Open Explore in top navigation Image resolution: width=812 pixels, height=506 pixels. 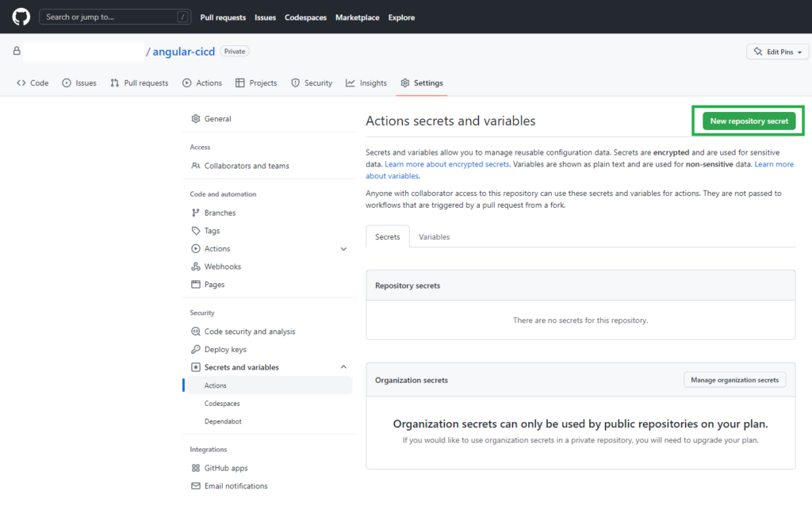point(401,17)
